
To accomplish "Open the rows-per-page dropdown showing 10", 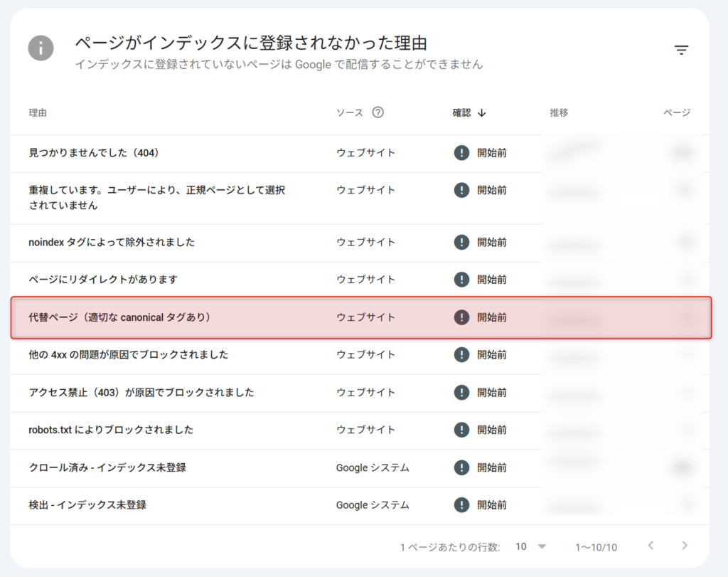I will click(531, 546).
